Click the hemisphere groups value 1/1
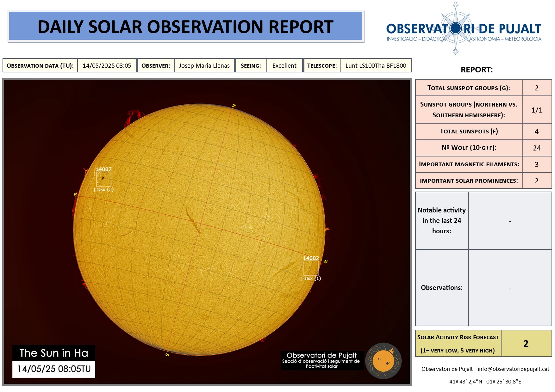 [537, 110]
